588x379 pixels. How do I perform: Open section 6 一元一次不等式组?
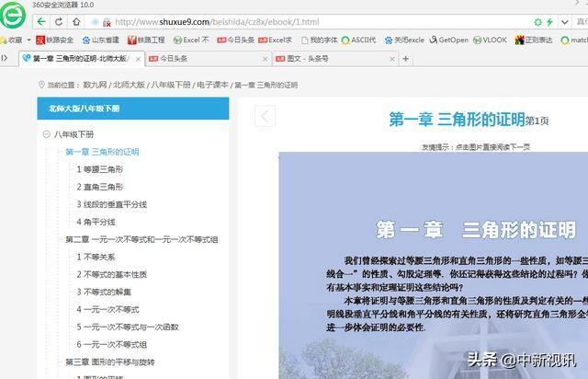112,344
